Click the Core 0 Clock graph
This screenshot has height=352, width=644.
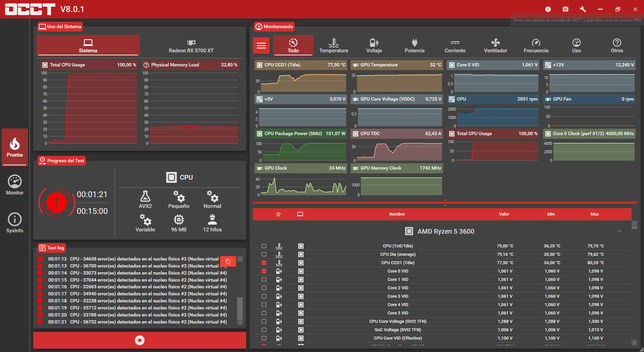coord(589,145)
